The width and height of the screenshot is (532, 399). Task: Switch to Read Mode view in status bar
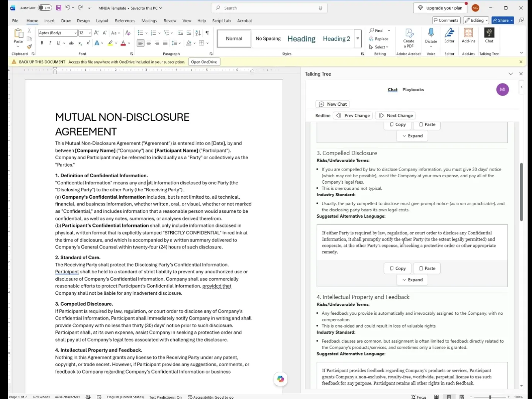(436, 397)
